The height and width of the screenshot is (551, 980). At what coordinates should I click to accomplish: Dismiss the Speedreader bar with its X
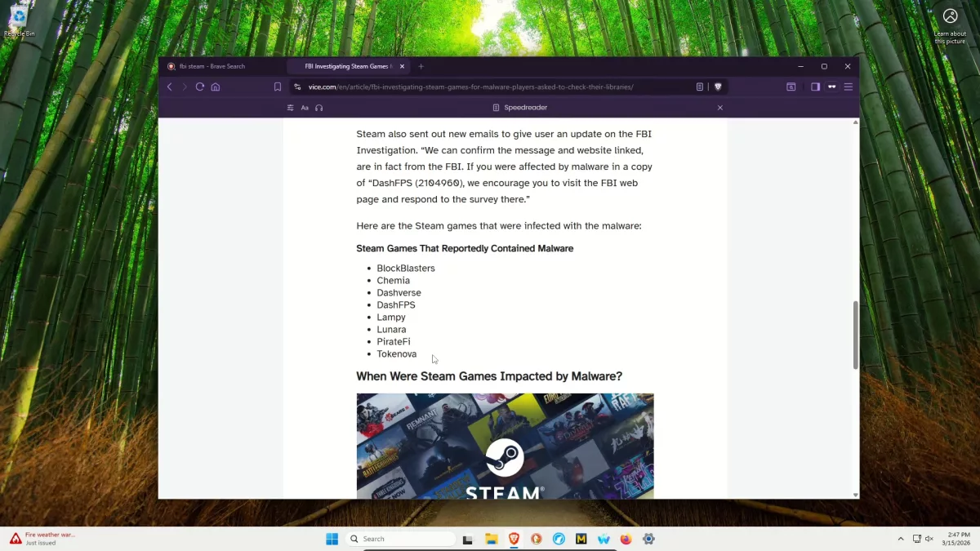coord(720,107)
